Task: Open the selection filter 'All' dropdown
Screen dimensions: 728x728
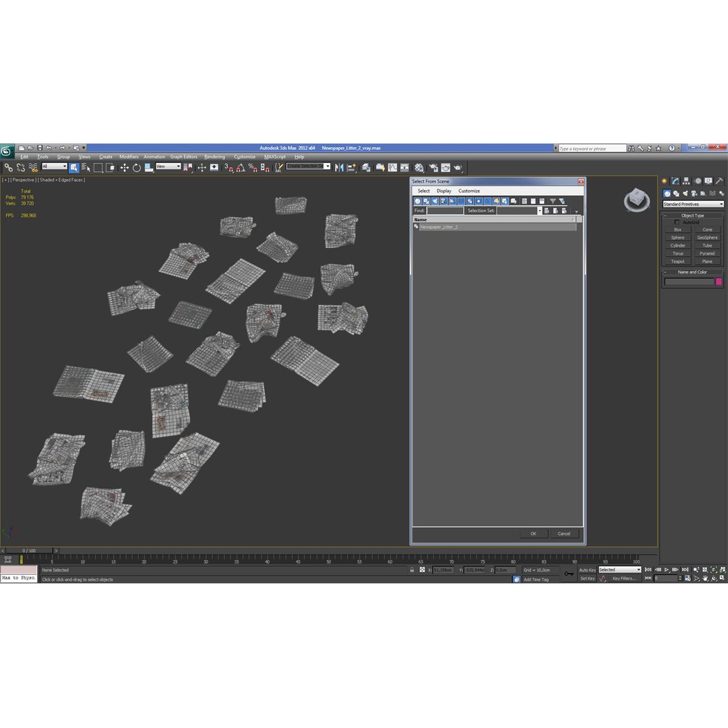Action: pyautogui.click(x=55, y=166)
